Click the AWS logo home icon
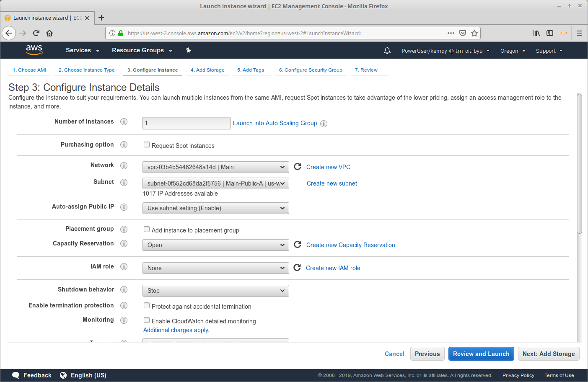The width and height of the screenshot is (588, 382). click(34, 50)
